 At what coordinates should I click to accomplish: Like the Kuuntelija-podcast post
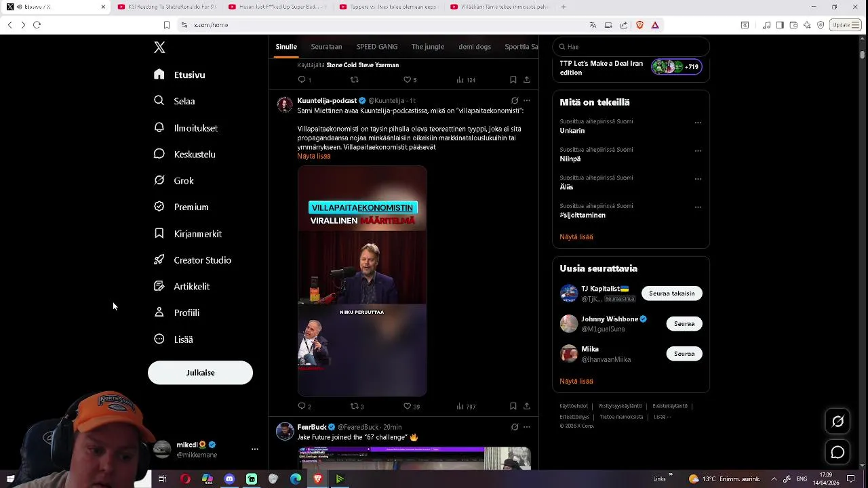[x=411, y=407]
